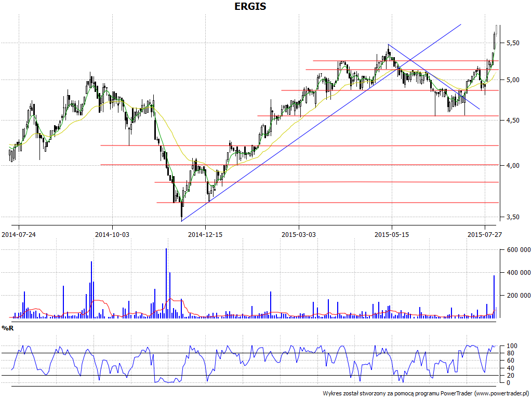The height and width of the screenshot is (399, 532).
Task: Click the tallest volume bar near 600 000
Action: pyautogui.click(x=166, y=283)
